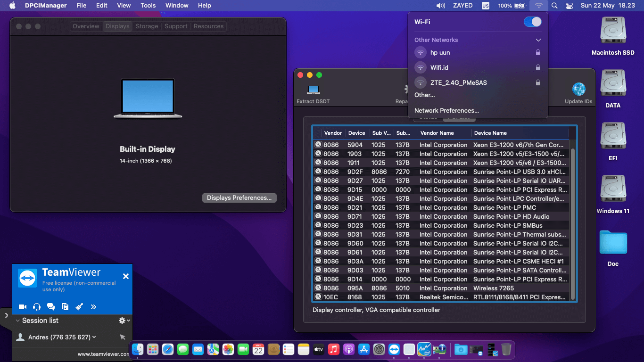Select the Wireless 7265 device row
The height and width of the screenshot is (362, 644).
[x=441, y=288]
